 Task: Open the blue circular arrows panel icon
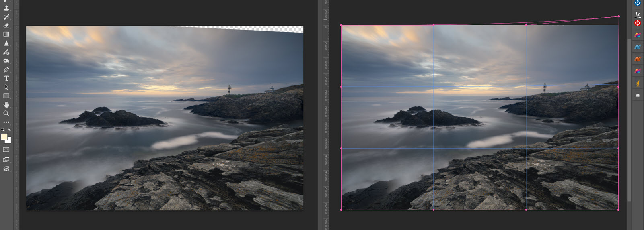[x=638, y=3]
